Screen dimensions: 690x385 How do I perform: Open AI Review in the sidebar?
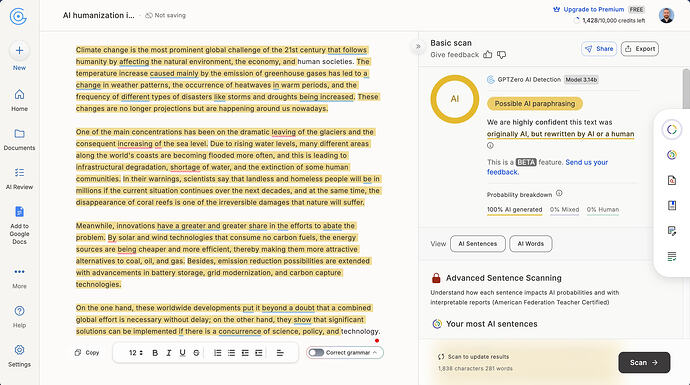coord(19,179)
